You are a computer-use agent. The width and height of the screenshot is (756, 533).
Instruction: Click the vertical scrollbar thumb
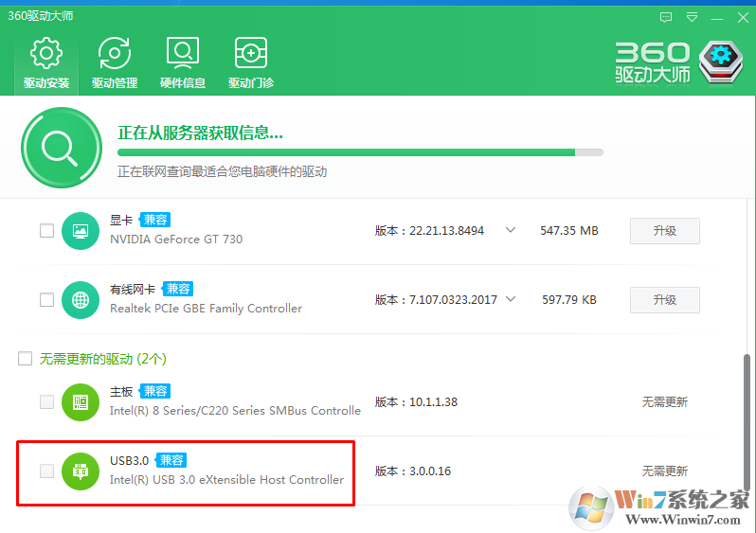click(x=747, y=424)
